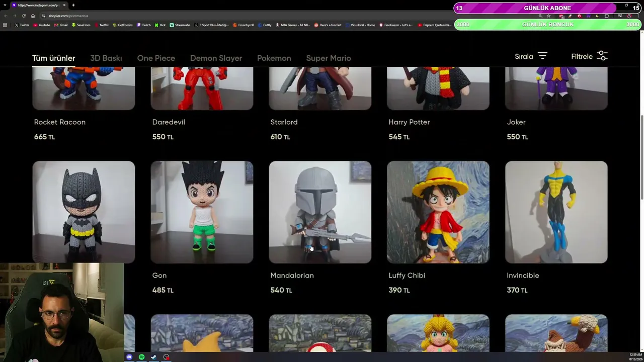Screen dimensions: 644x362
Task: Open the Sırala sort options
Action: 531,56
